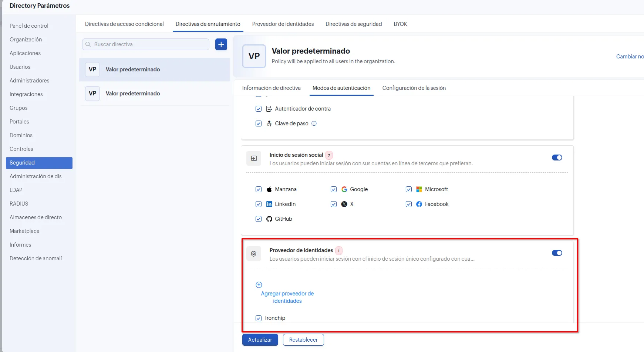Click the Inicio de sesión social section icon
Viewport: 644px width, 352px height.
point(254,158)
